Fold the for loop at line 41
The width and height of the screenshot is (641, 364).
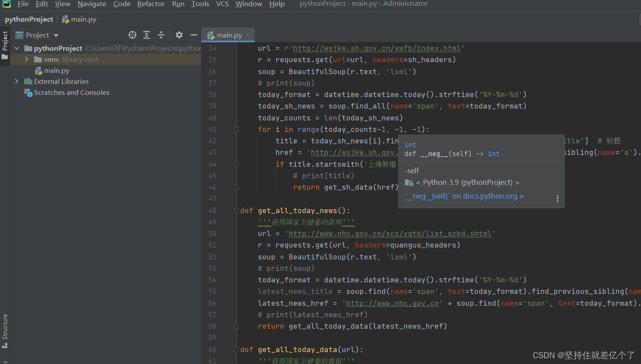[x=236, y=129]
